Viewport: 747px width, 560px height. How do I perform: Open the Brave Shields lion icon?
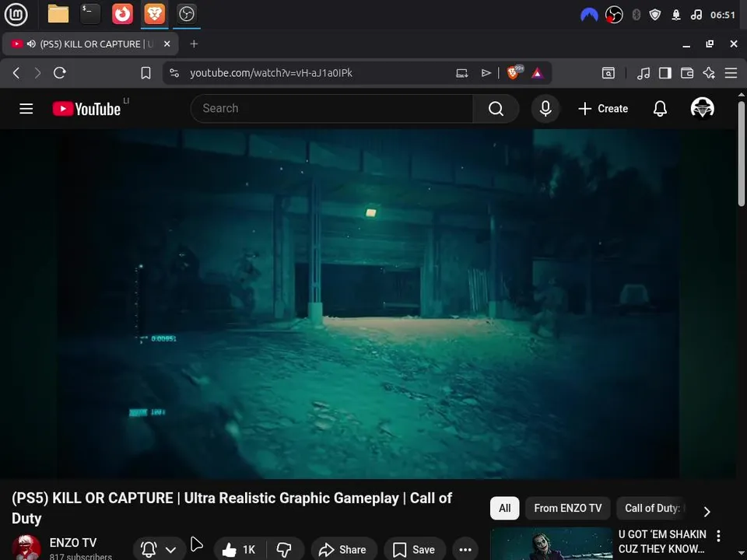pyautogui.click(x=514, y=72)
